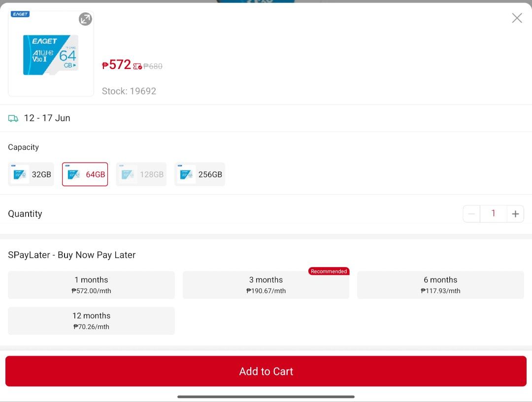
Task: Select the 64GB capacity option
Action: (x=85, y=174)
